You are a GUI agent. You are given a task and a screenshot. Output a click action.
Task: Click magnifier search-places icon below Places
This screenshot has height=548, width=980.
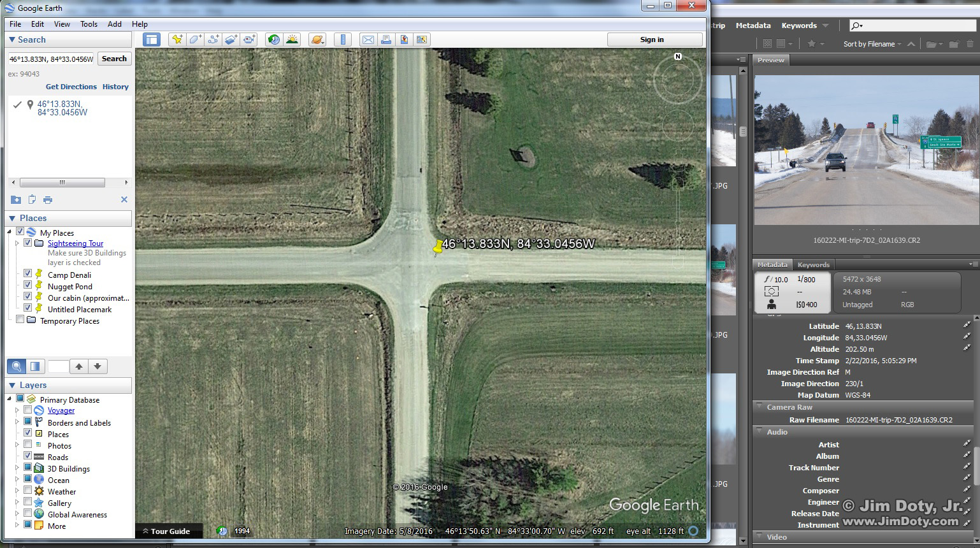(x=17, y=366)
